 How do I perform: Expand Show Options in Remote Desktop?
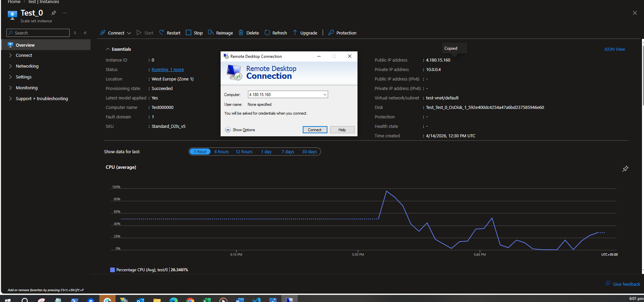[x=240, y=130]
